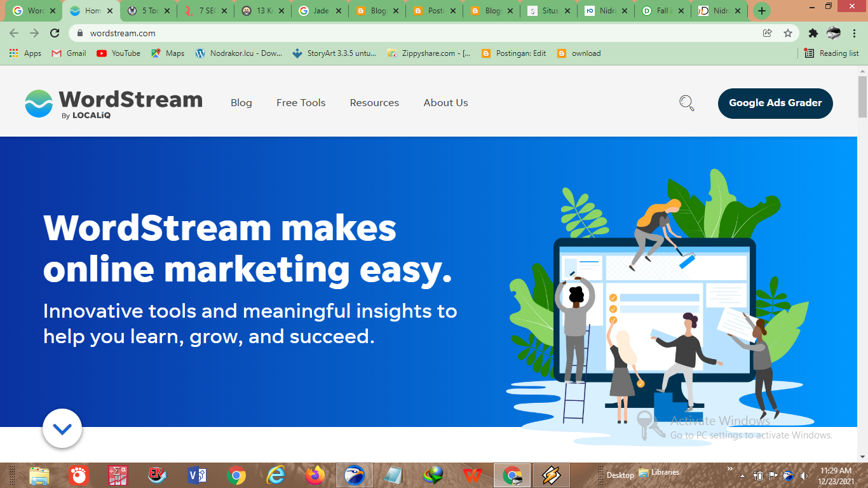Open the red screen recorder taskbar icon
868x488 pixels.
(x=79, y=475)
